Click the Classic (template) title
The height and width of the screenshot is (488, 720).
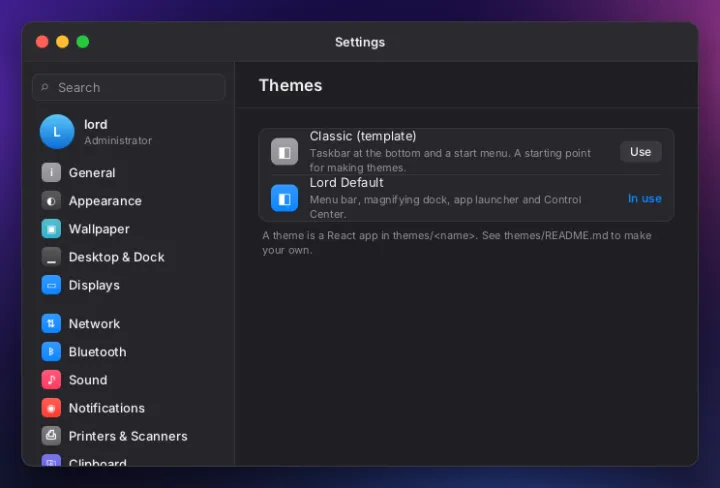[363, 136]
